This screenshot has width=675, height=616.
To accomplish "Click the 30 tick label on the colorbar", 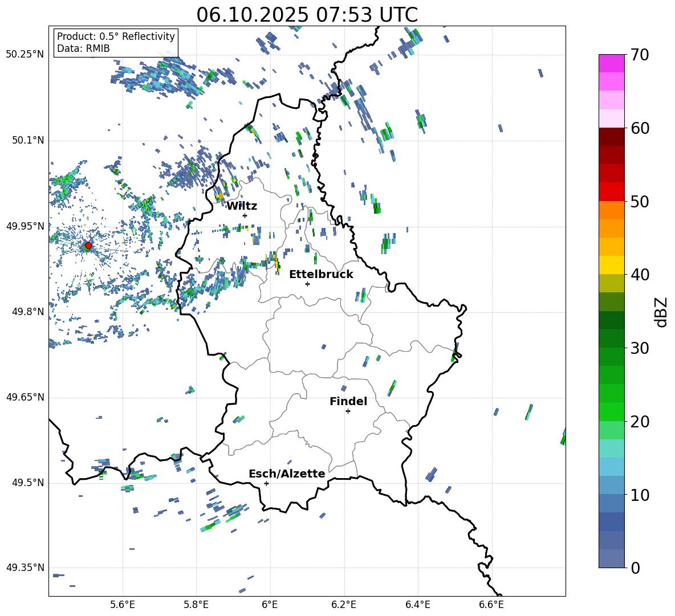I will tap(641, 348).
